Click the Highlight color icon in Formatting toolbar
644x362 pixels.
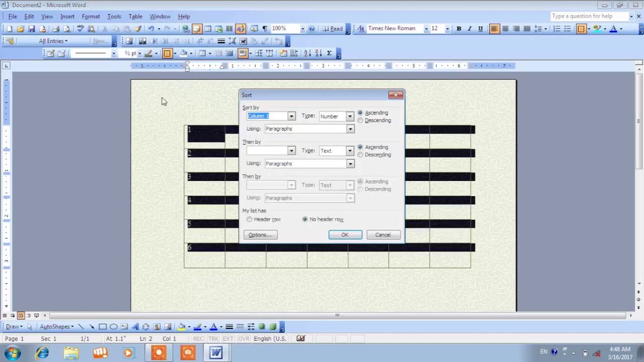coord(597,29)
